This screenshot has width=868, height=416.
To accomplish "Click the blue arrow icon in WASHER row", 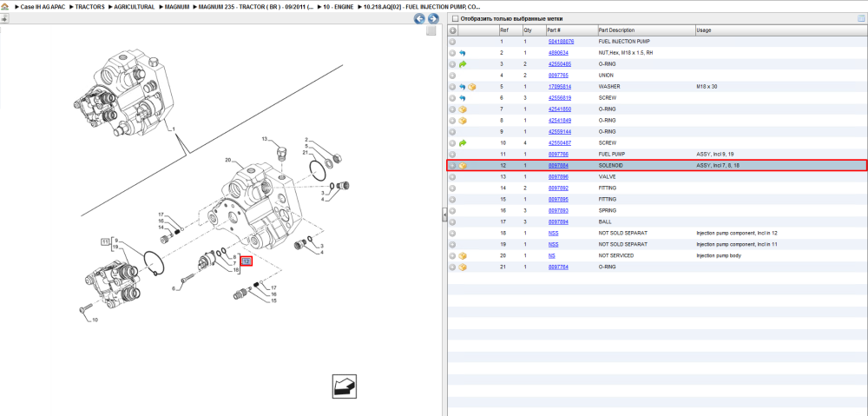I will [463, 87].
